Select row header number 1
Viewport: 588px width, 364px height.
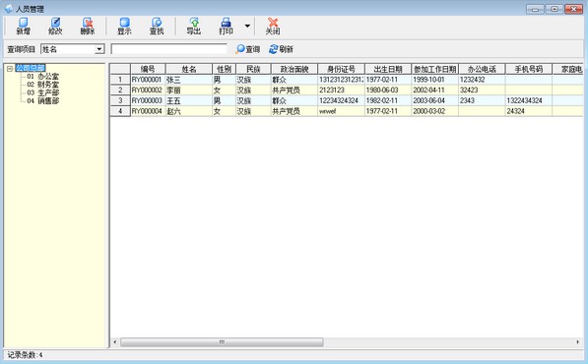coord(120,80)
